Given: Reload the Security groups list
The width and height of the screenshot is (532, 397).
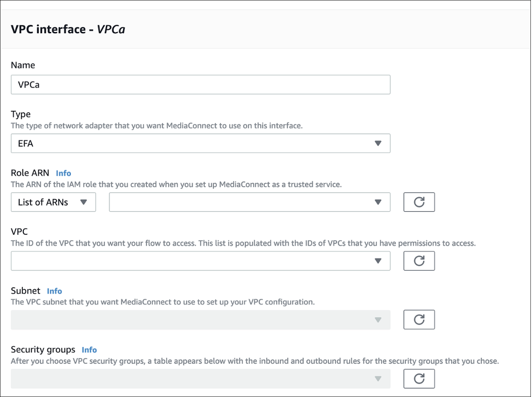Looking at the screenshot, I should click(419, 378).
